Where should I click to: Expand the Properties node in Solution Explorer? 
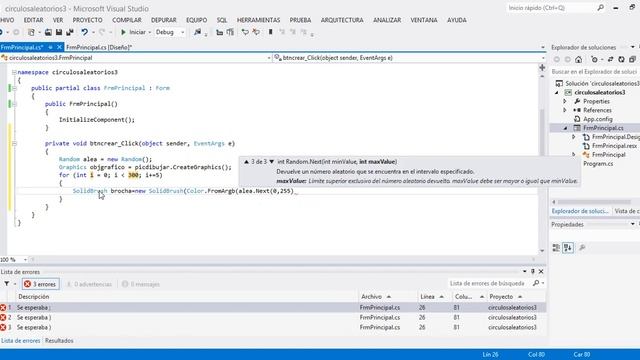[x=565, y=101]
